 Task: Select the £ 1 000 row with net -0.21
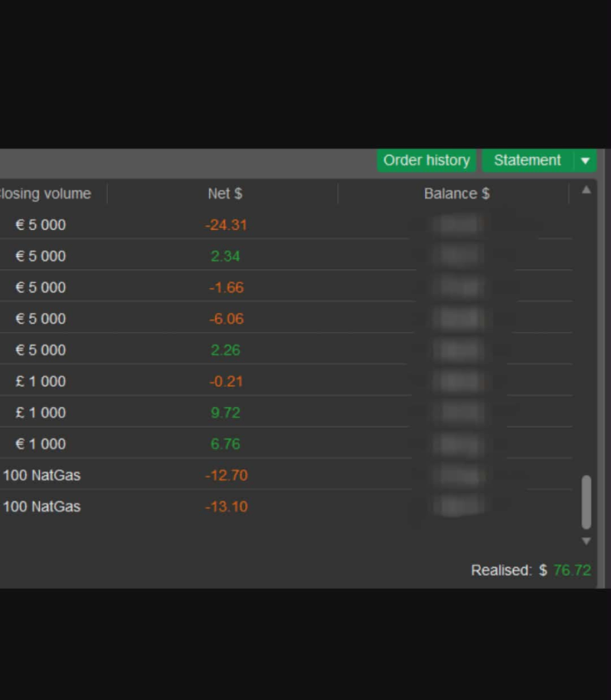(226, 381)
